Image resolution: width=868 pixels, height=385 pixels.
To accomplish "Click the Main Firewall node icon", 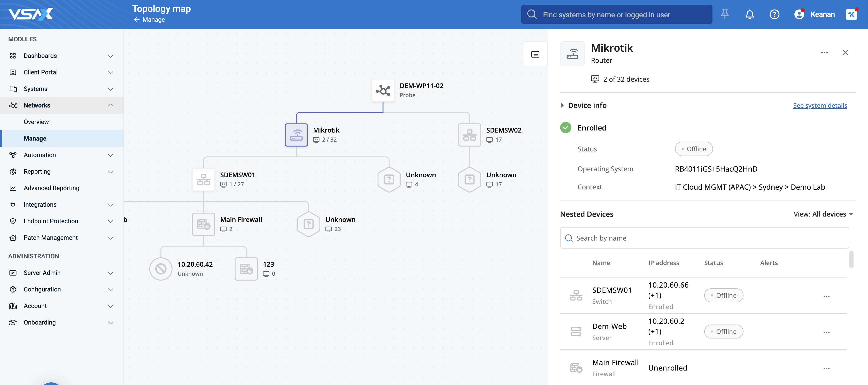I will tap(203, 224).
